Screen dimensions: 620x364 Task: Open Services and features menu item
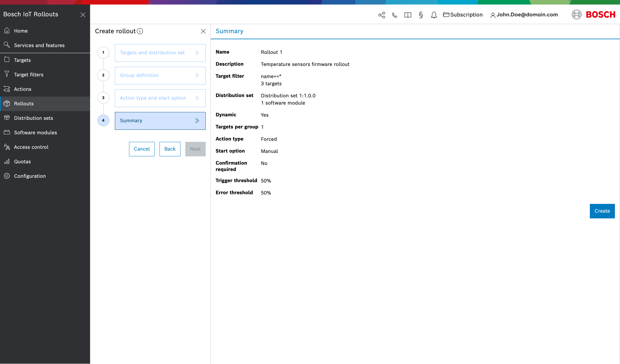[x=45, y=45]
